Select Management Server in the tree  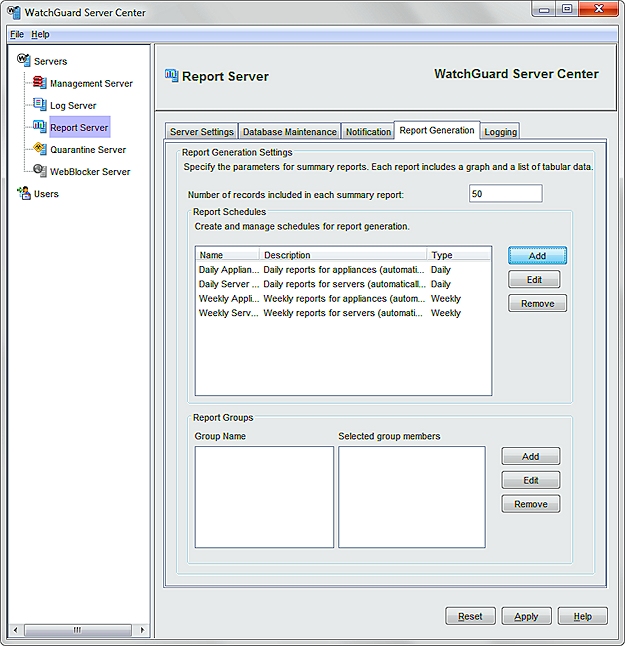(x=91, y=83)
